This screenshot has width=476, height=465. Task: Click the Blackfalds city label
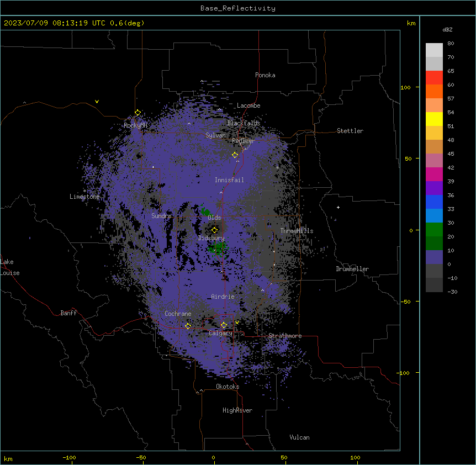244,123
